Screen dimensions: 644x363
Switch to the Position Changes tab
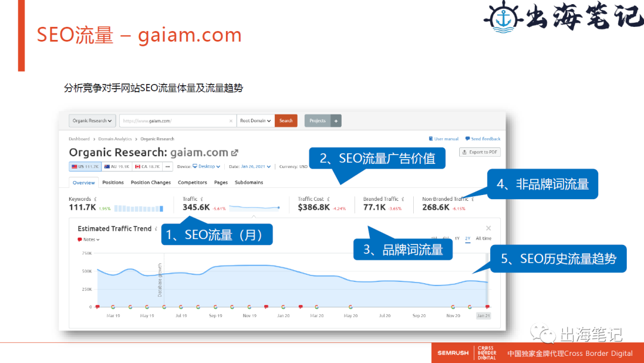(151, 182)
